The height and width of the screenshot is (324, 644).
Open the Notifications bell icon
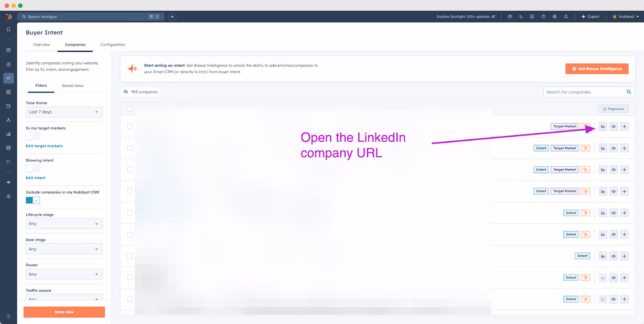point(566,17)
